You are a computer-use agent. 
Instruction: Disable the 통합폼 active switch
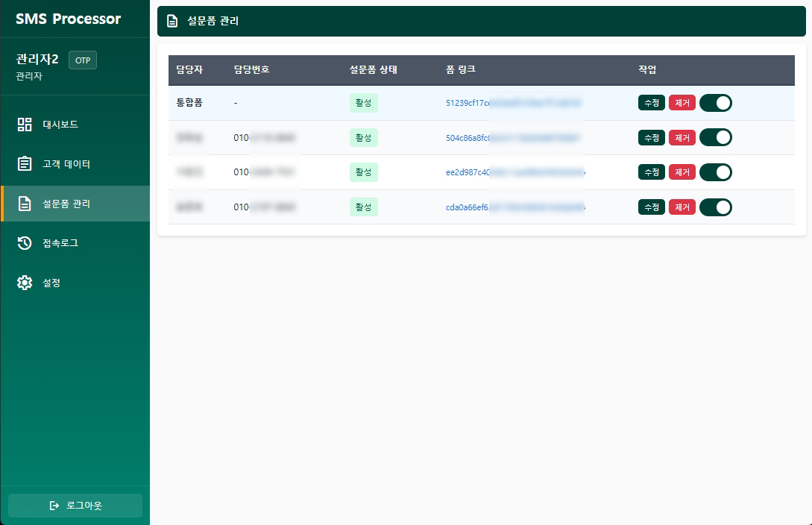[715, 103]
